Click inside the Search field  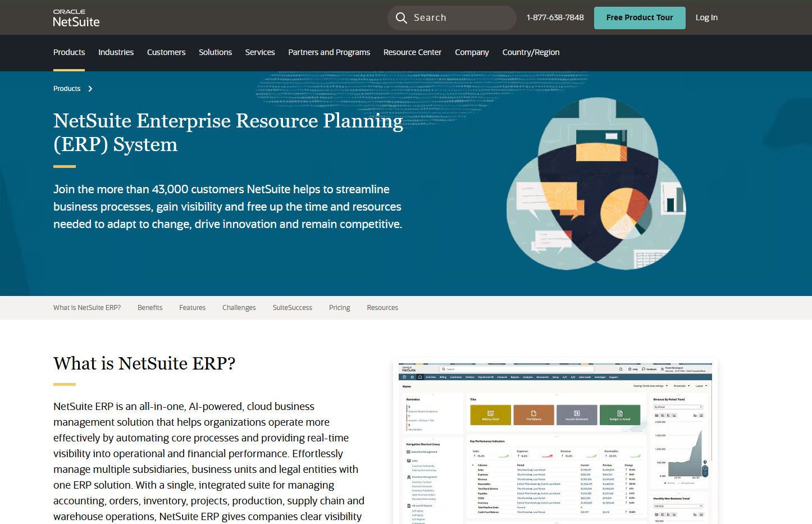pyautogui.click(x=460, y=18)
